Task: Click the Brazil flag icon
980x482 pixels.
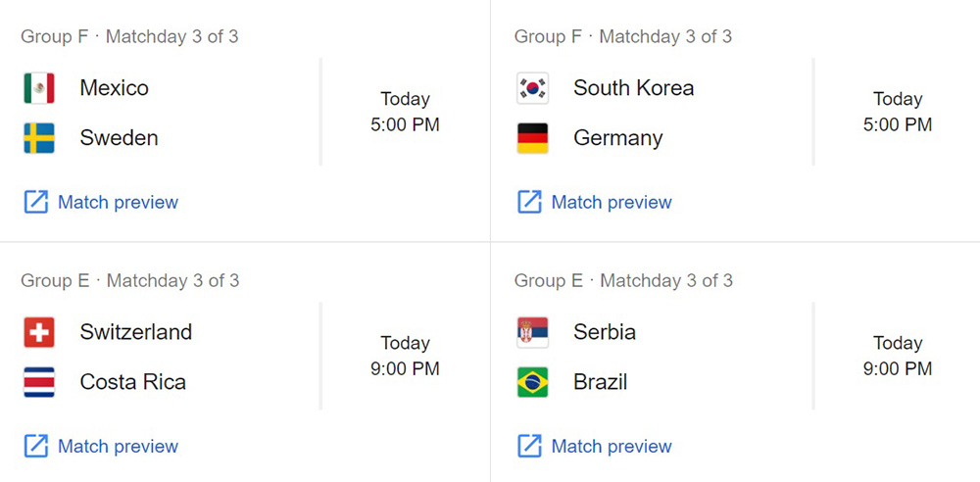Action: [533, 382]
